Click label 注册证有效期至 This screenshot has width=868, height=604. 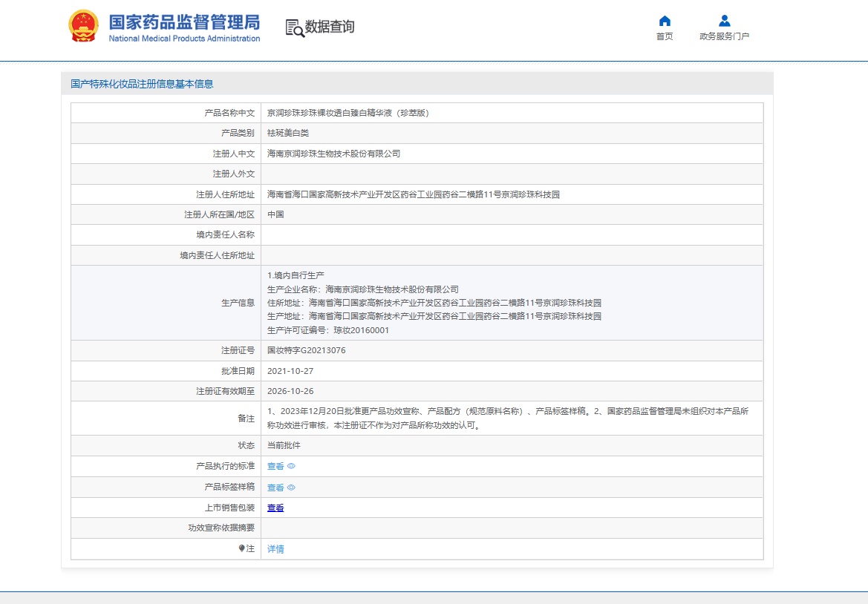click(225, 391)
